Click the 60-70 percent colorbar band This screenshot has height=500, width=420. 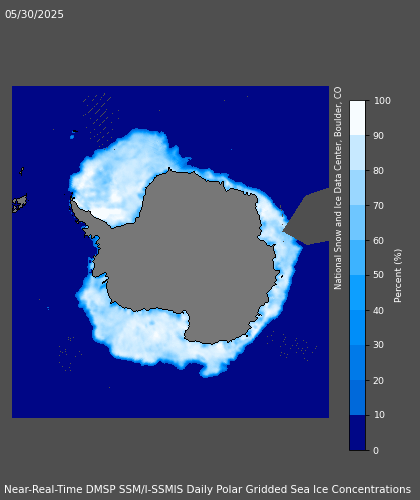[x=357, y=223]
